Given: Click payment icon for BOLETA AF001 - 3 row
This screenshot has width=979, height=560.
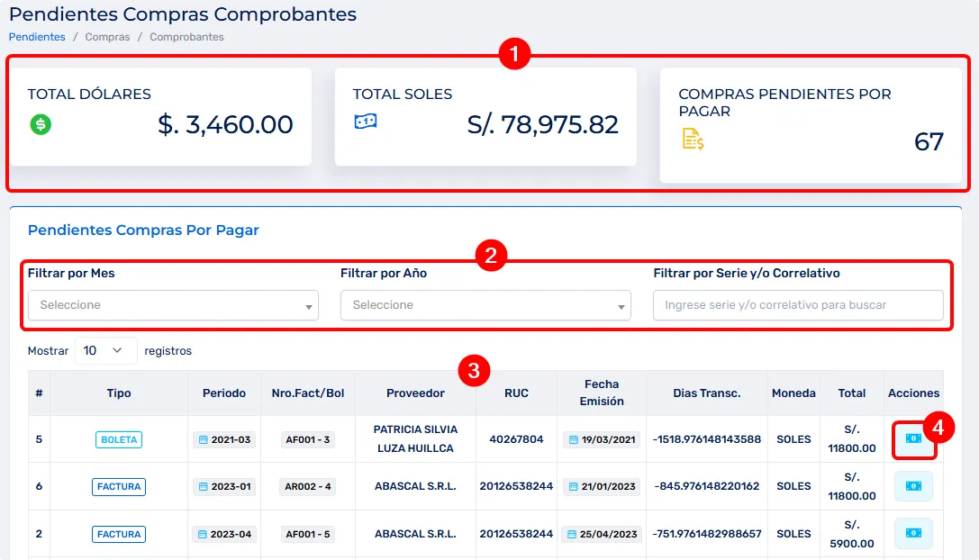Looking at the screenshot, I should [913, 438].
